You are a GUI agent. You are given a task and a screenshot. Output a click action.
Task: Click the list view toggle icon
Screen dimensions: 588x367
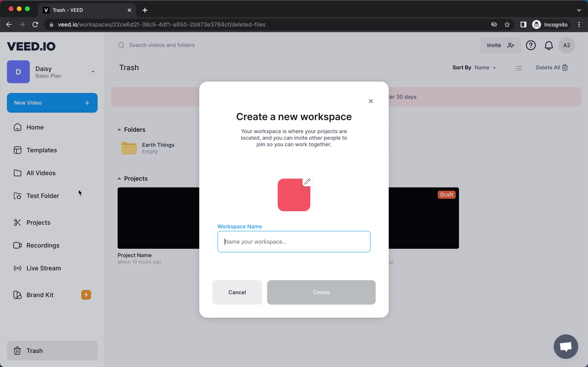(x=519, y=68)
